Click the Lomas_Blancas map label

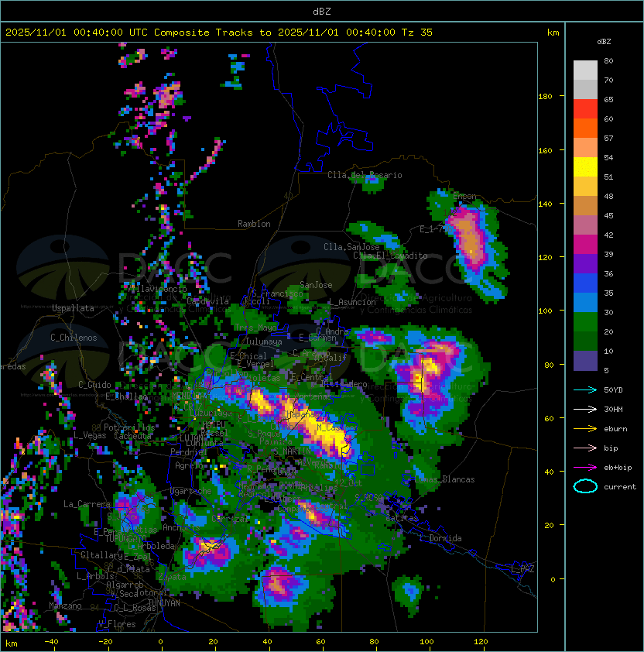tap(444, 479)
